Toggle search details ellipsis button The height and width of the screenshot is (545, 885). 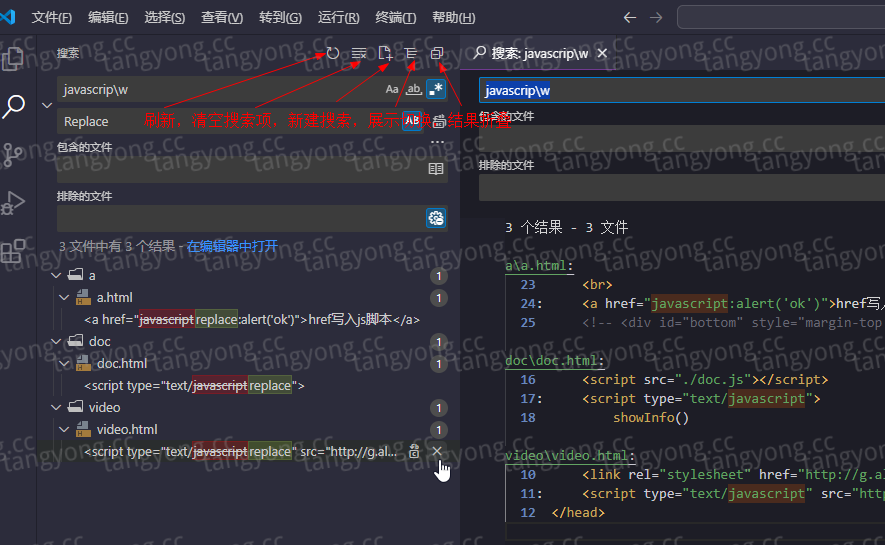437,142
